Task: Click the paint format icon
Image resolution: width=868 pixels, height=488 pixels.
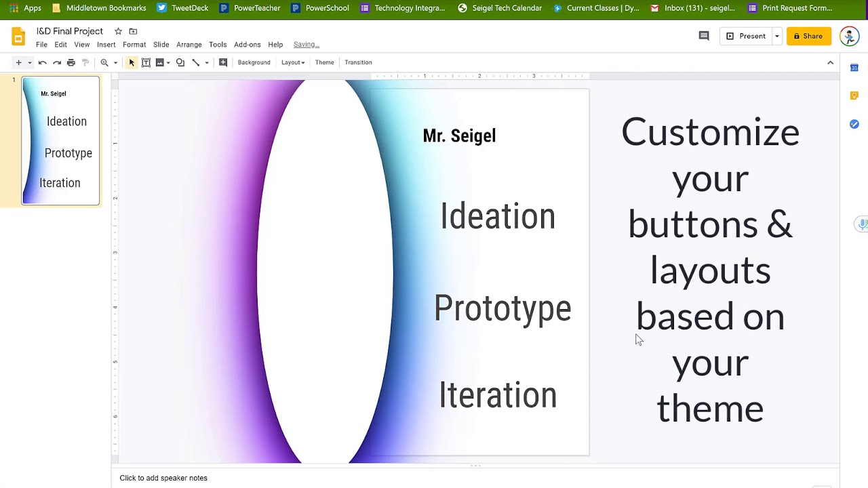Action: [x=85, y=62]
